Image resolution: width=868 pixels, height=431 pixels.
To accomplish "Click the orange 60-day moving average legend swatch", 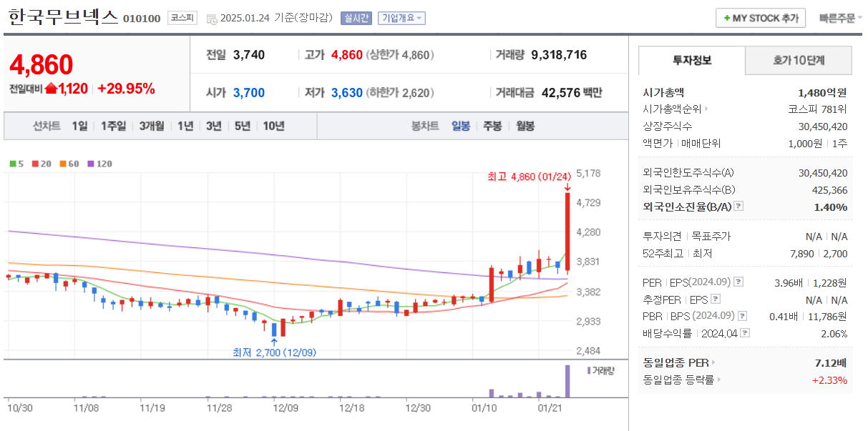I will [63, 164].
